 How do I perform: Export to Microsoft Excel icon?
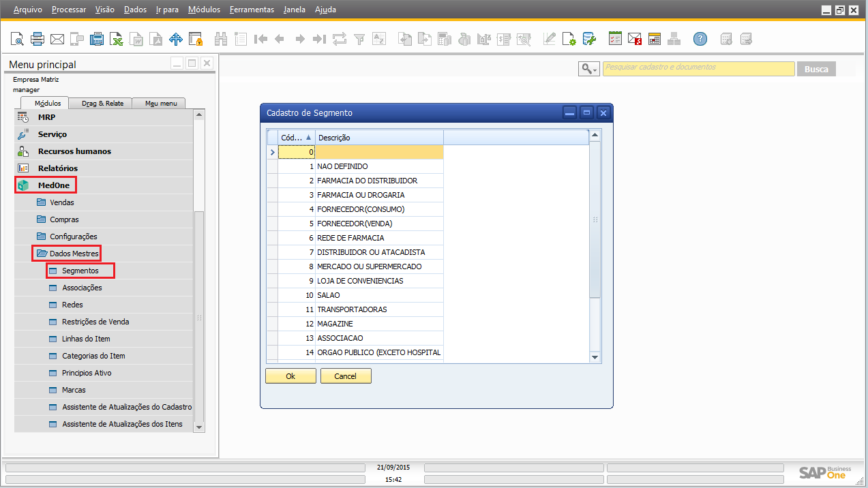pos(117,39)
